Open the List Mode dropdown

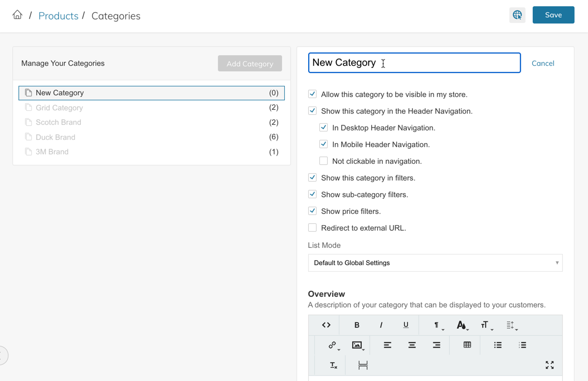(435, 263)
